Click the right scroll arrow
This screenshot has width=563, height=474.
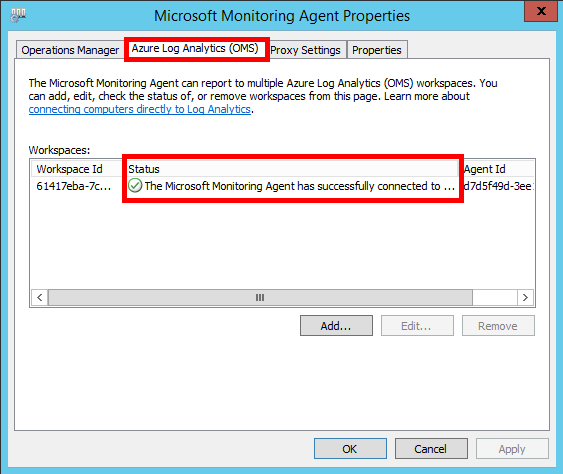(x=525, y=298)
